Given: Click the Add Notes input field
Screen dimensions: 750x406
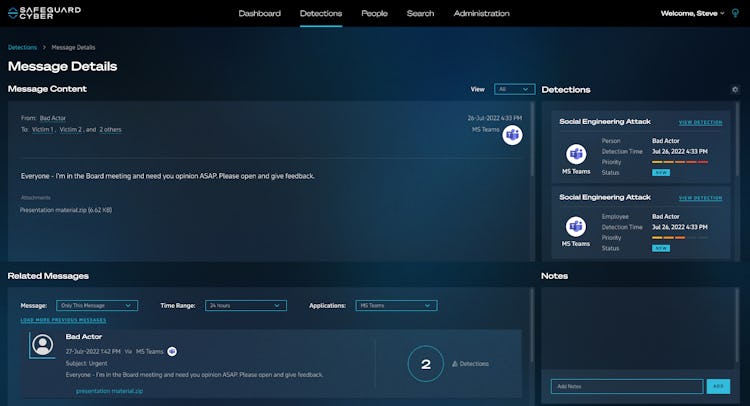Looking at the screenshot, I should click(x=627, y=386).
